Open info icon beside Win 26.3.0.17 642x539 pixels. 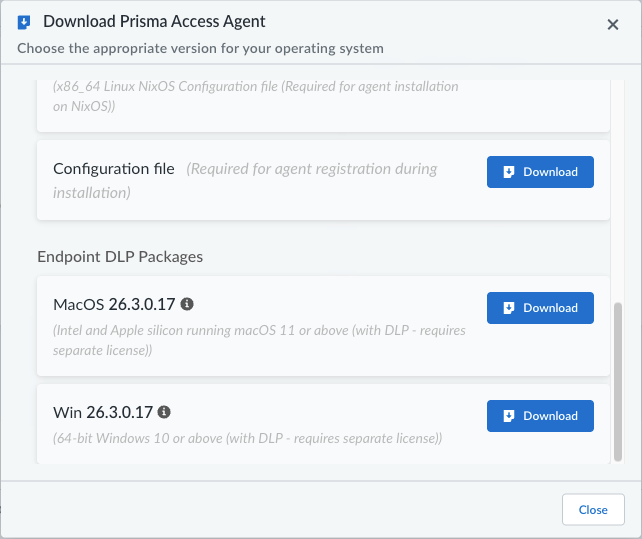point(164,412)
